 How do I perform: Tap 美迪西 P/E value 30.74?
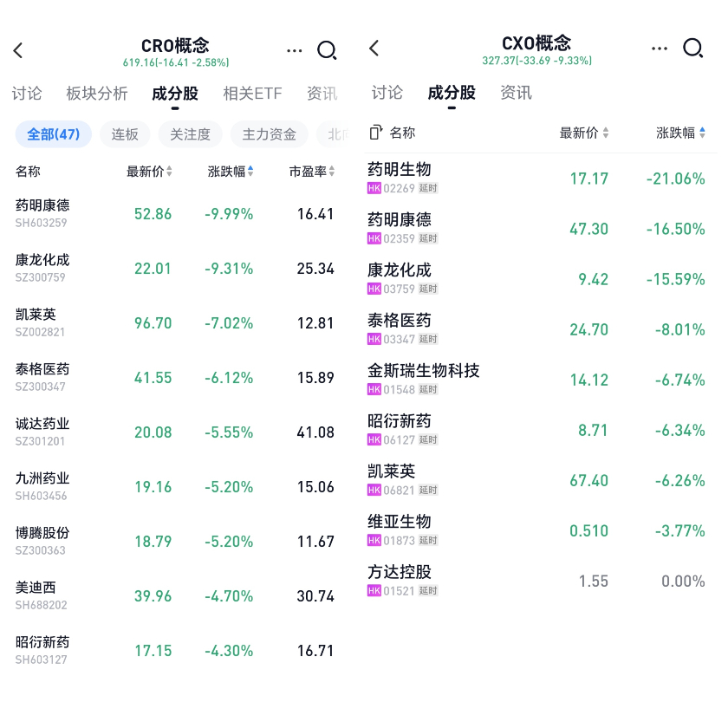pyautogui.click(x=315, y=596)
